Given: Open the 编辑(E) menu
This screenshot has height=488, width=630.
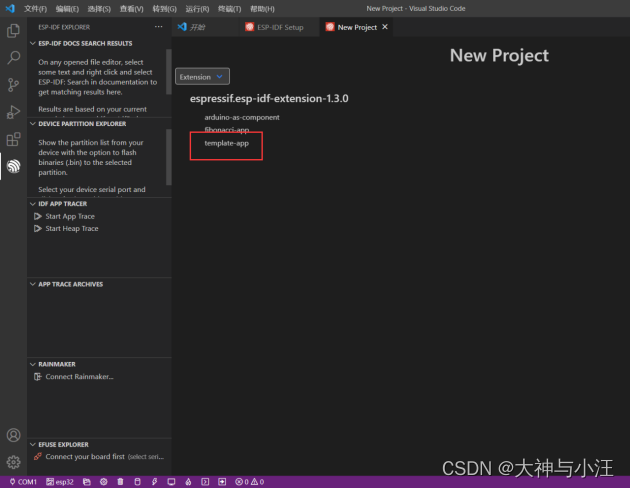Looking at the screenshot, I should [67, 8].
